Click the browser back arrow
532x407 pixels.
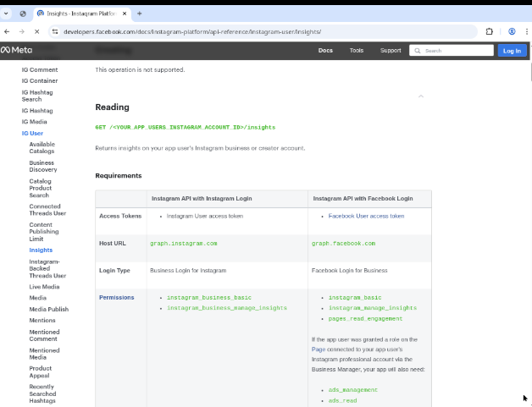pyautogui.click(x=8, y=31)
